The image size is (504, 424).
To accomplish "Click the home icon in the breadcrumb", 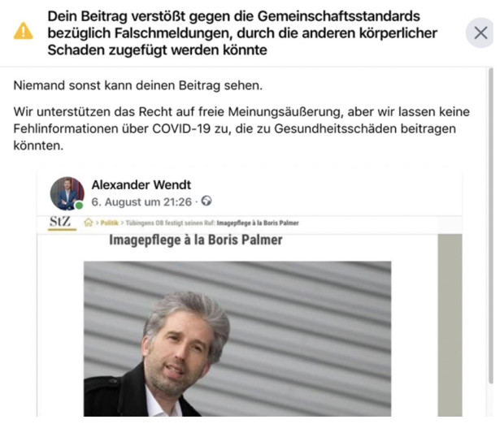I will pos(89,223).
